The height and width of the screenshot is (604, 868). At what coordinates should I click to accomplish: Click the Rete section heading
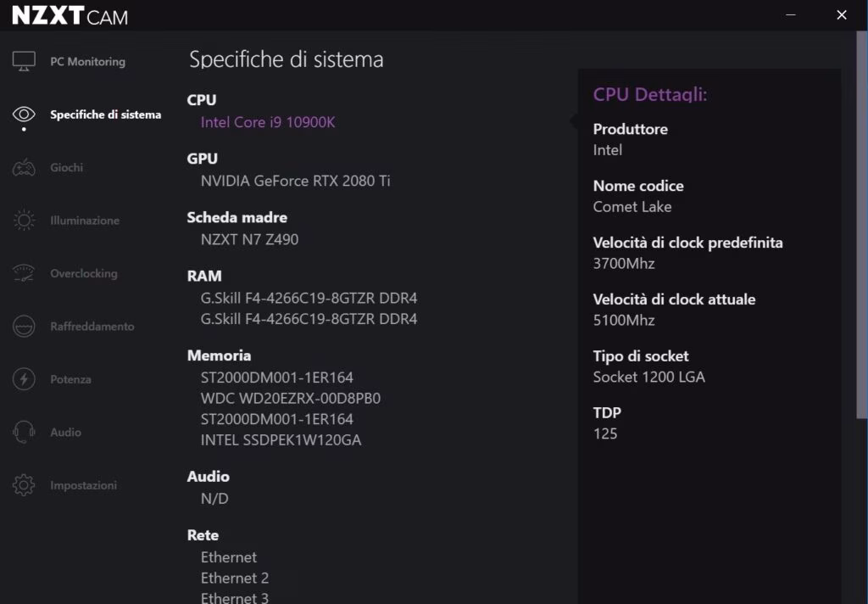203,535
